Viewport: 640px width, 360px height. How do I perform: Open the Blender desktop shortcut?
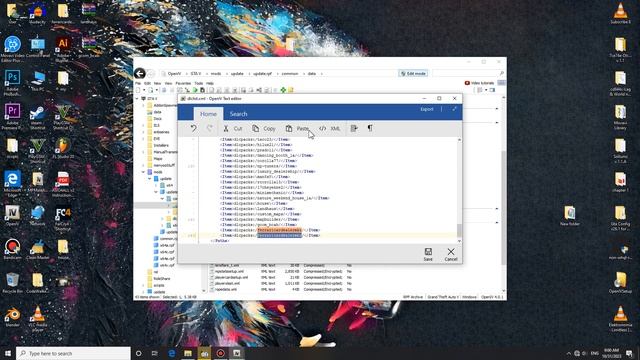coord(12,317)
